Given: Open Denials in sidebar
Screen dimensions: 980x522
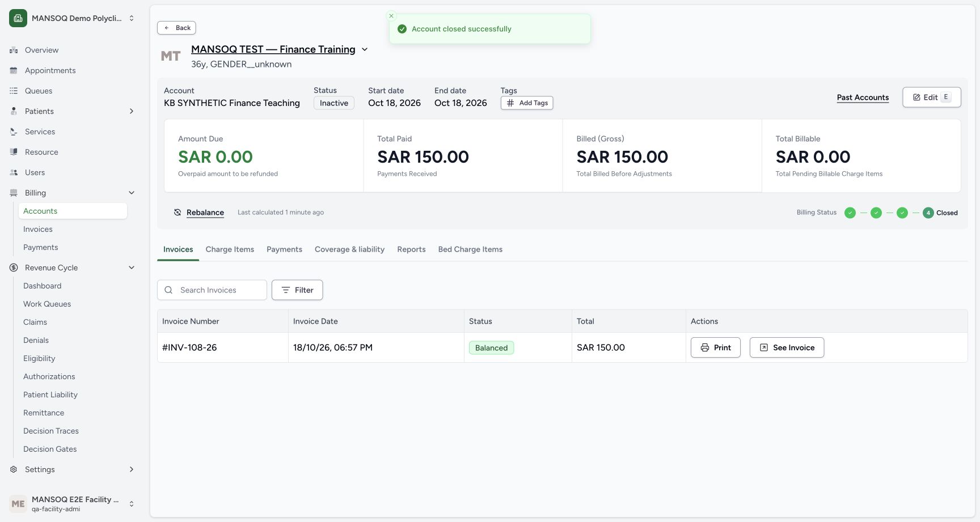Looking at the screenshot, I should point(73,340).
